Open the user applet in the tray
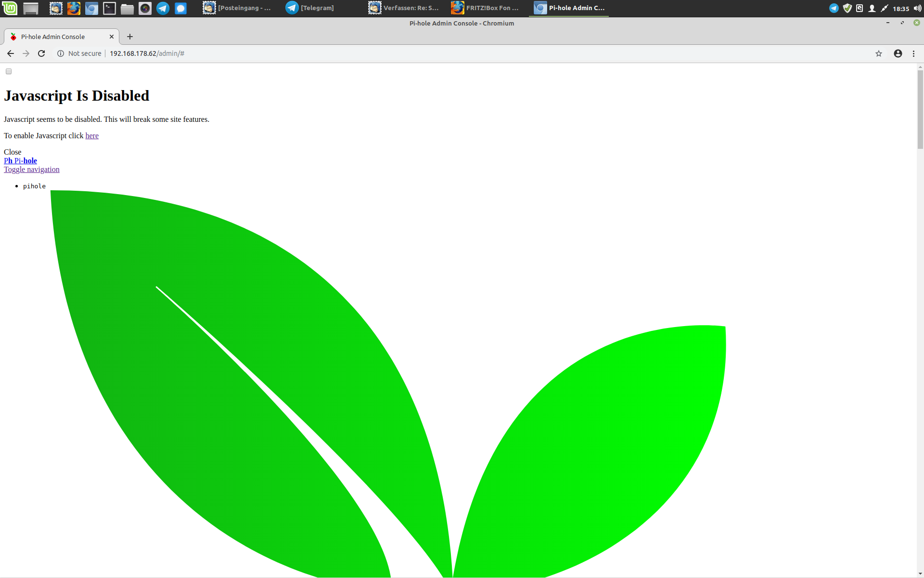The image size is (924, 578). (872, 8)
